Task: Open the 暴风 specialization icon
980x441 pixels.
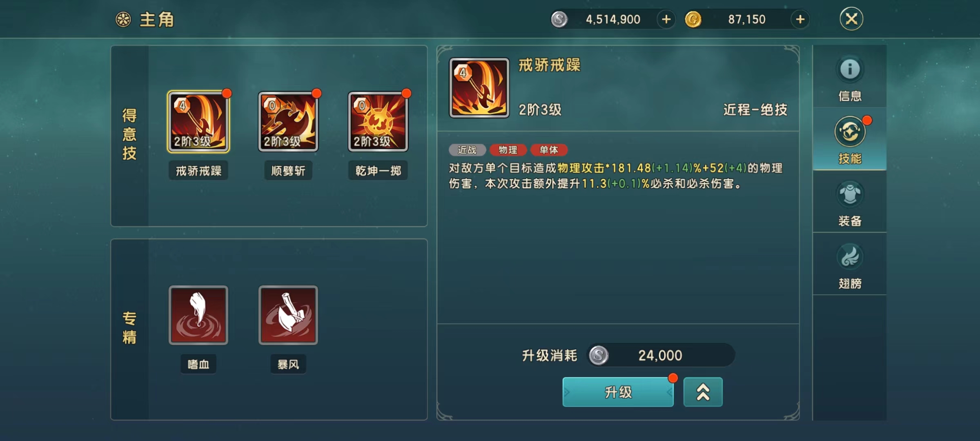Action: (x=288, y=315)
